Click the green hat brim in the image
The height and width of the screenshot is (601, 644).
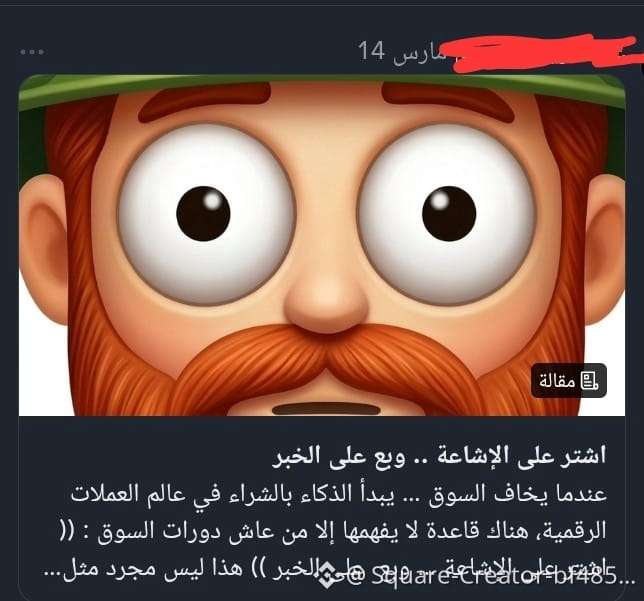point(322,88)
